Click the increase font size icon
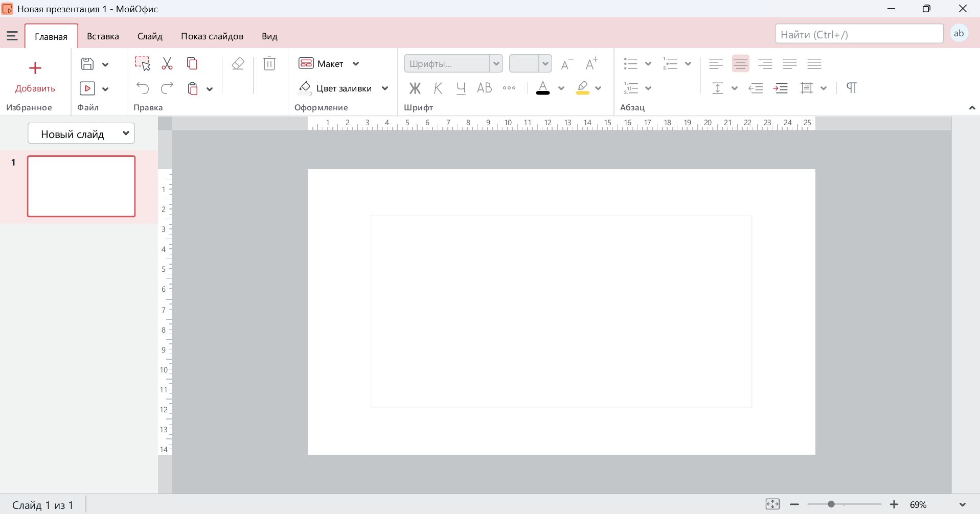The image size is (980, 514). (x=591, y=63)
